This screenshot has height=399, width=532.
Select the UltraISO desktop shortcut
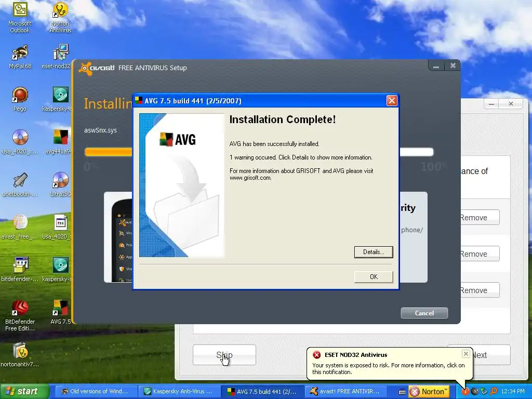pos(60,184)
